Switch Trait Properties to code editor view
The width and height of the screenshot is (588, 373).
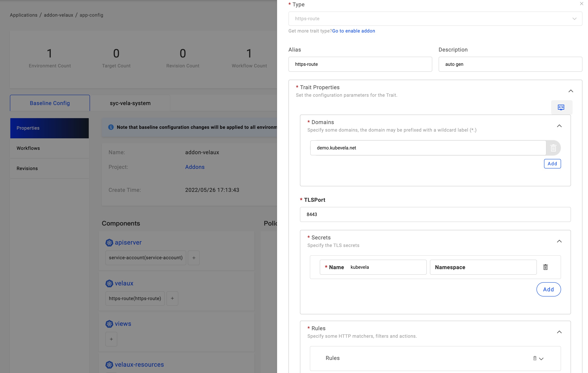coord(561,107)
